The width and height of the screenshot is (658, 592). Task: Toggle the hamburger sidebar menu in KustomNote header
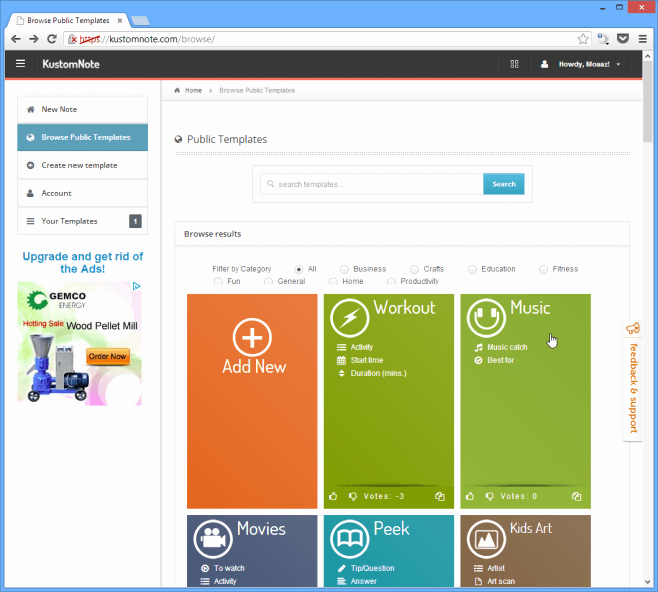pos(20,64)
